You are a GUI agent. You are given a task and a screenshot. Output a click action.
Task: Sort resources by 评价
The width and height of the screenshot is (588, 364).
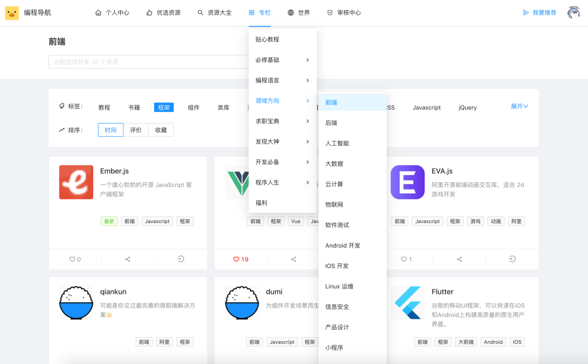click(136, 130)
